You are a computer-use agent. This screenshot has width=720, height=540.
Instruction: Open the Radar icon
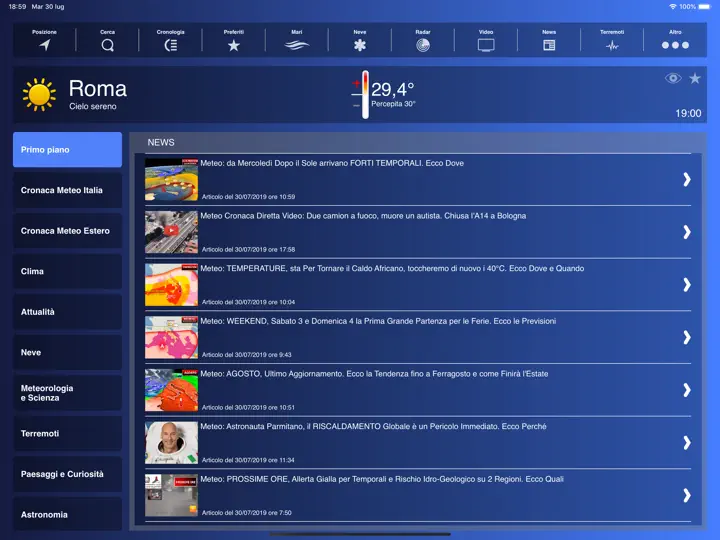423,45
